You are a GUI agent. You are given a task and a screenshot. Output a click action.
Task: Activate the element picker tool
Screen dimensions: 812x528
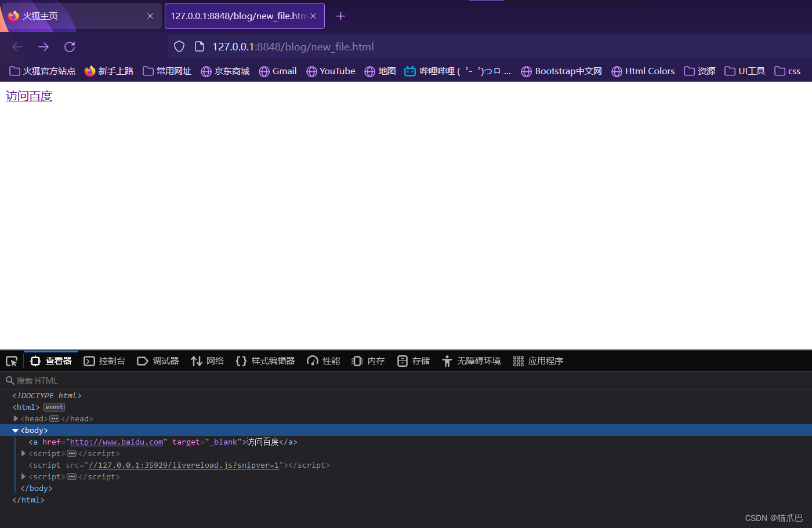[12, 361]
